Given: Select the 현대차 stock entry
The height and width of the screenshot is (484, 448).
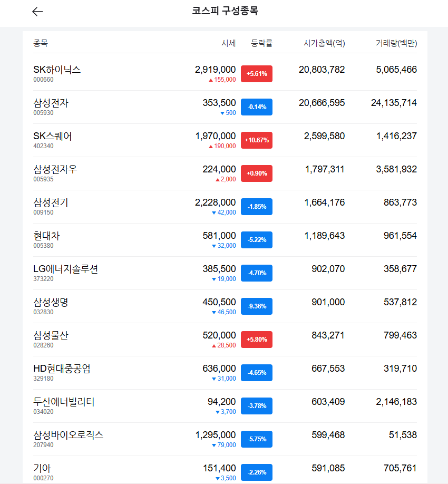Looking at the screenshot, I should coord(225,240).
